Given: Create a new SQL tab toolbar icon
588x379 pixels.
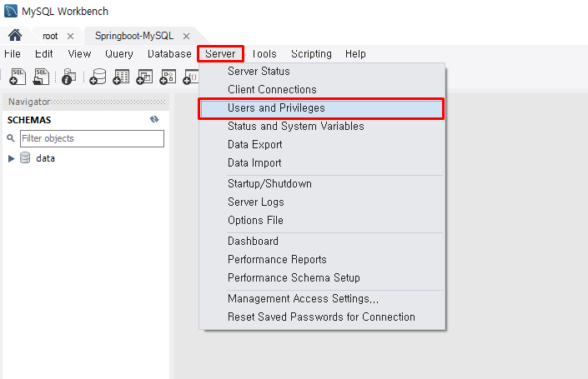Looking at the screenshot, I should (x=18, y=77).
